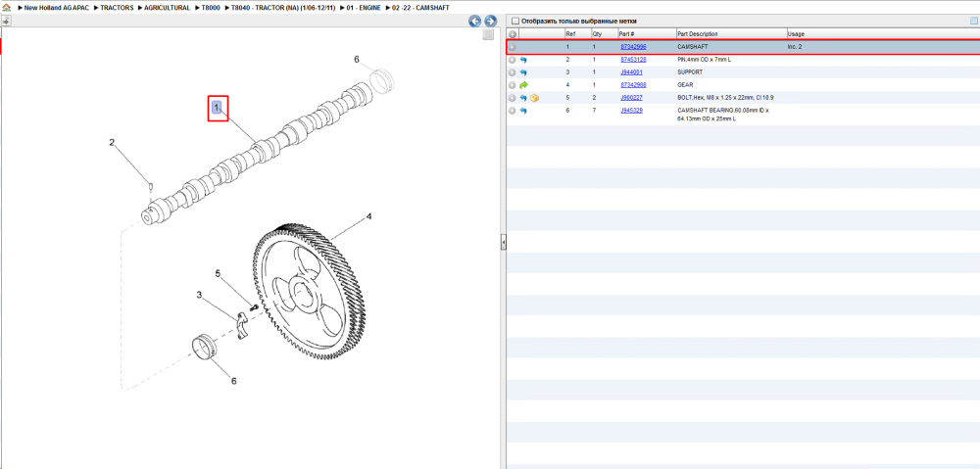Open the 02-22 - CAMSHAFT breadcrumb
The image size is (980, 469).
(x=420, y=8)
